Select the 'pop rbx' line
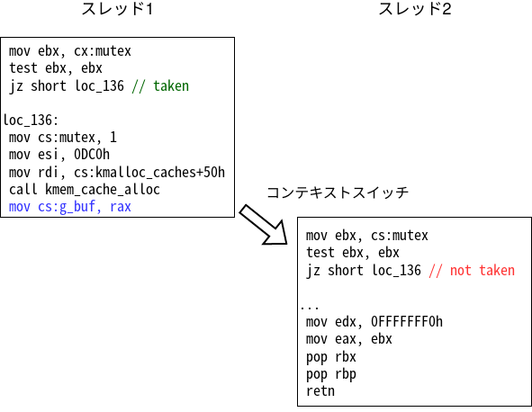Image resolution: width=532 pixels, height=412 pixels. click(330, 357)
